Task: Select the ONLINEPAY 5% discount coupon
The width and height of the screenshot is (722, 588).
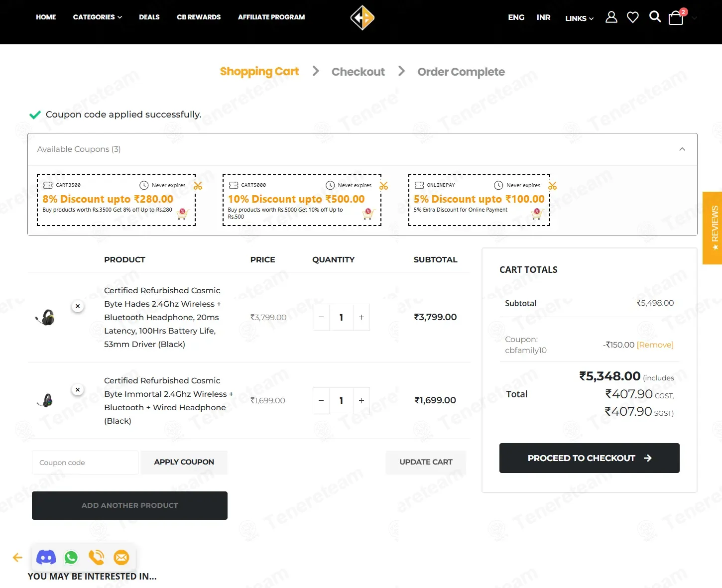Action: click(x=479, y=200)
